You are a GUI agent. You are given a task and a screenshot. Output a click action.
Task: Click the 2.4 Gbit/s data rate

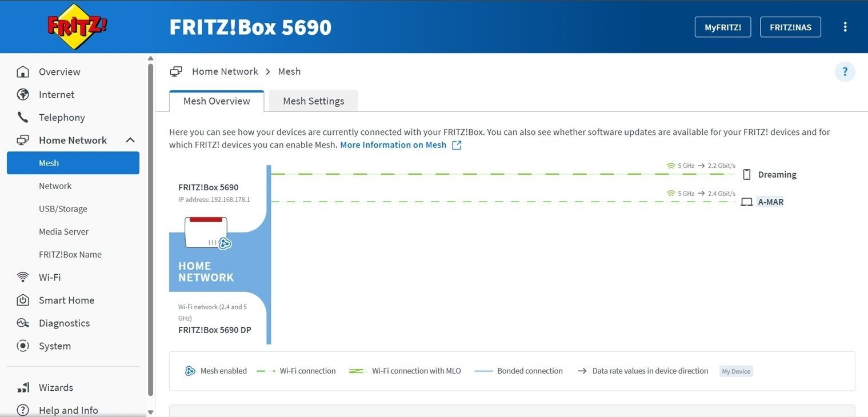722,194
